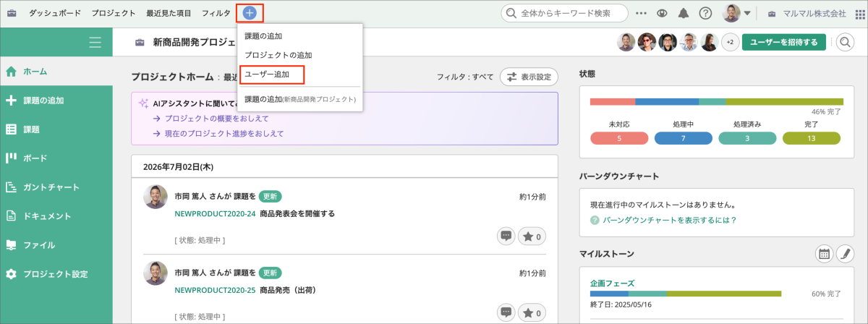This screenshot has width=868, height=324.
Task: Click comment icon on NEWPRODUCT2020-24 entry
Action: [x=506, y=236]
